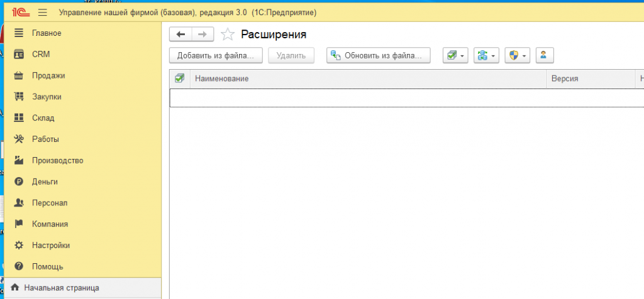644x299 pixels.
Task: Click the Деньги ruble icon
Action: pyautogui.click(x=19, y=182)
